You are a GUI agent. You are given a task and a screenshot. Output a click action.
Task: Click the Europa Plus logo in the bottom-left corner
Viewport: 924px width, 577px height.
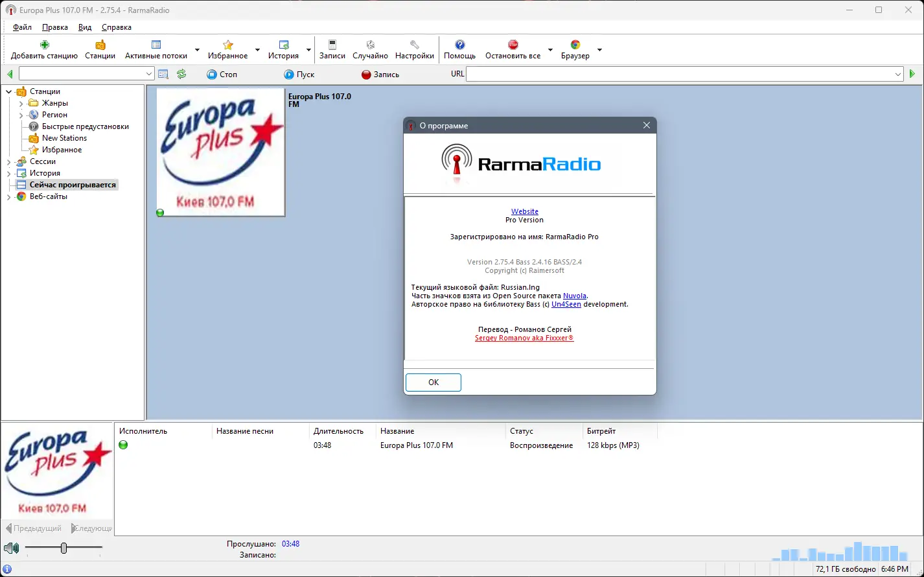coord(58,471)
